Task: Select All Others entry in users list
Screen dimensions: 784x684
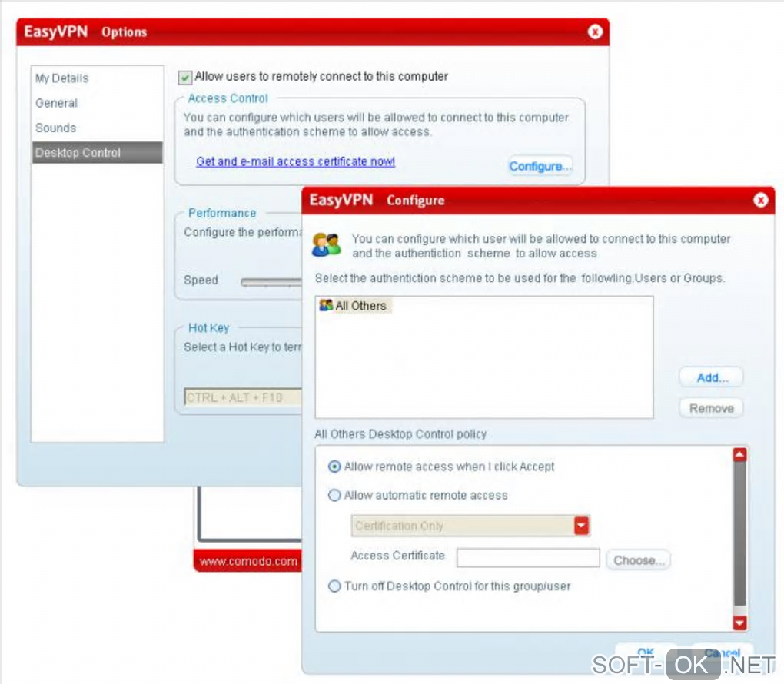Action: (x=356, y=306)
